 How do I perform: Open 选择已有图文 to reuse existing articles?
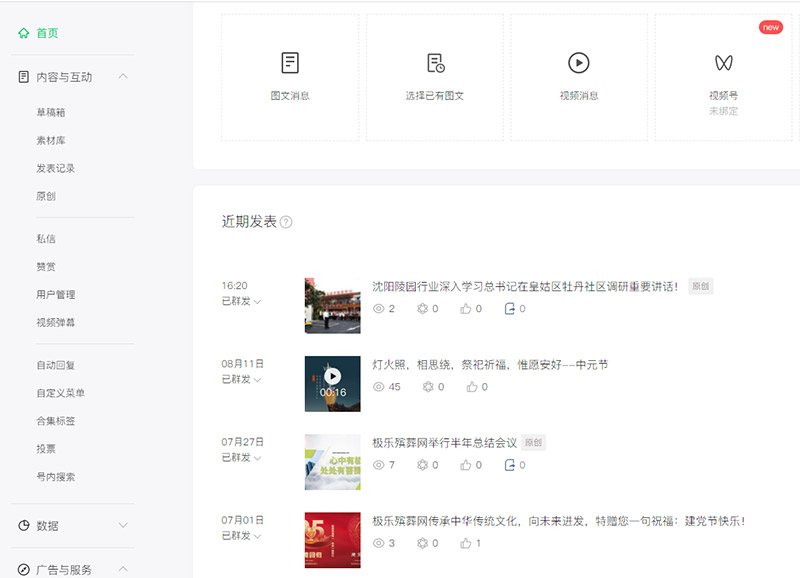pyautogui.click(x=435, y=75)
